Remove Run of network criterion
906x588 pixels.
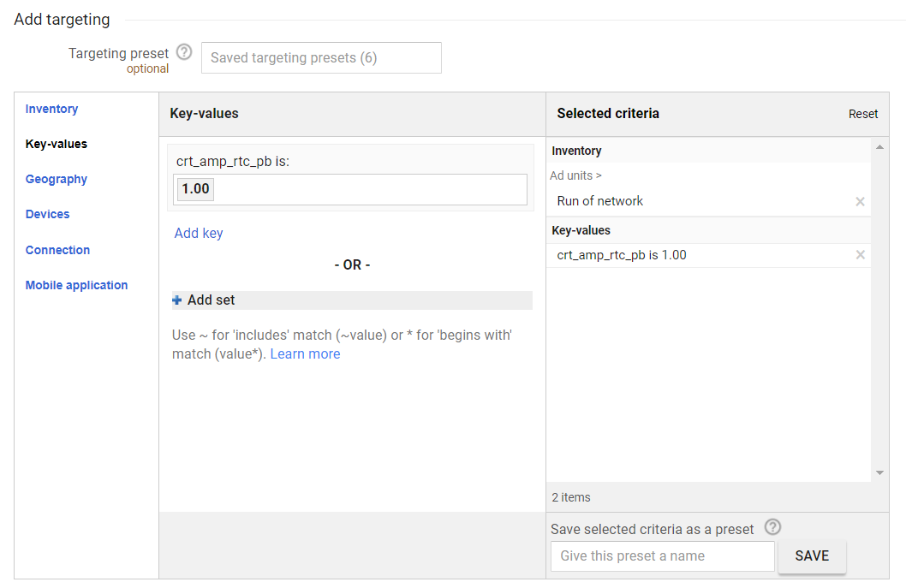point(860,201)
